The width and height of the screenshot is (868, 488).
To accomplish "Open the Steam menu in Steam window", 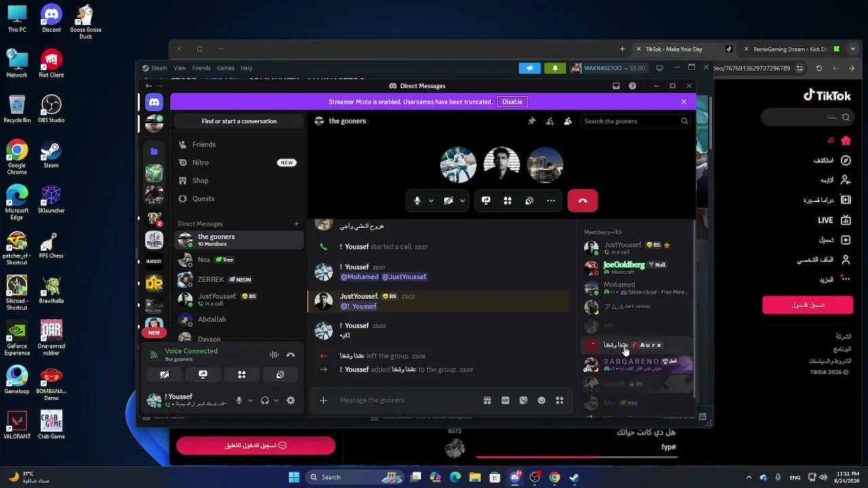I will [x=155, y=68].
